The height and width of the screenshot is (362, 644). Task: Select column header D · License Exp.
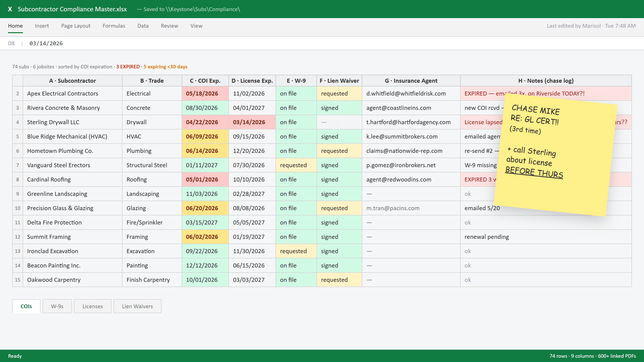[252, 81]
